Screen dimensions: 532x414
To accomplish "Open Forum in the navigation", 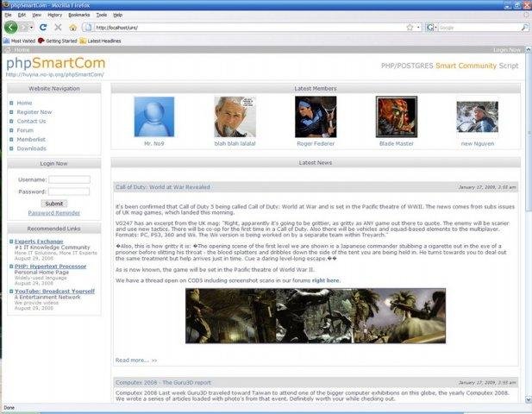I will click(x=25, y=130).
